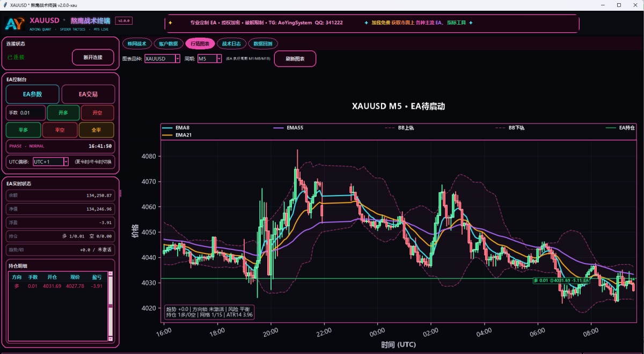
Task: Click the PHASE - NORMAL status row
Action: click(60, 146)
